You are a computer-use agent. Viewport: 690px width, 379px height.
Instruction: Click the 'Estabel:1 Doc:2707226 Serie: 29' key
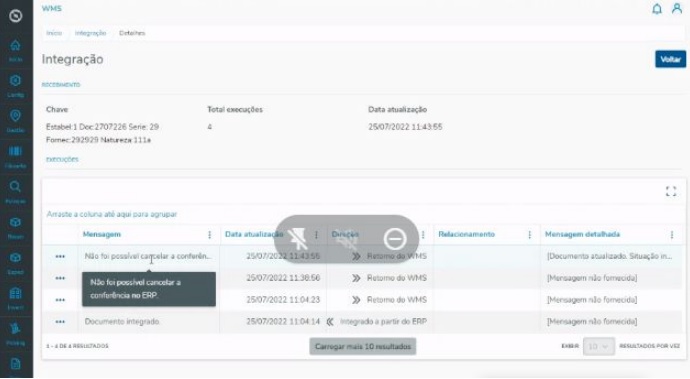point(102,127)
